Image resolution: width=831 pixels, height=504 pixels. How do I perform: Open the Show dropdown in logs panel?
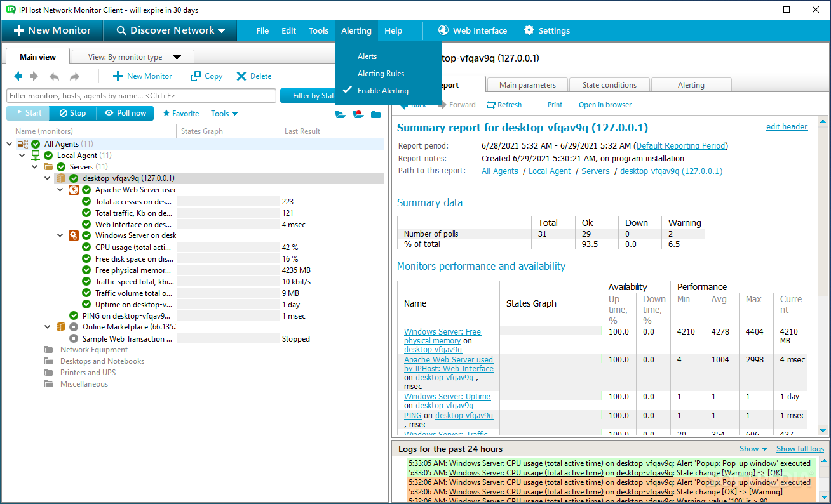coord(753,449)
